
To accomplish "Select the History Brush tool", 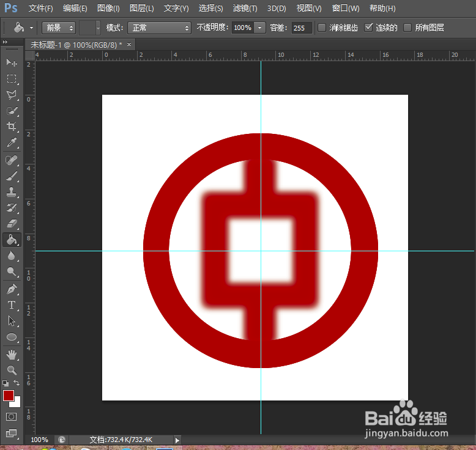I will 12,208.
